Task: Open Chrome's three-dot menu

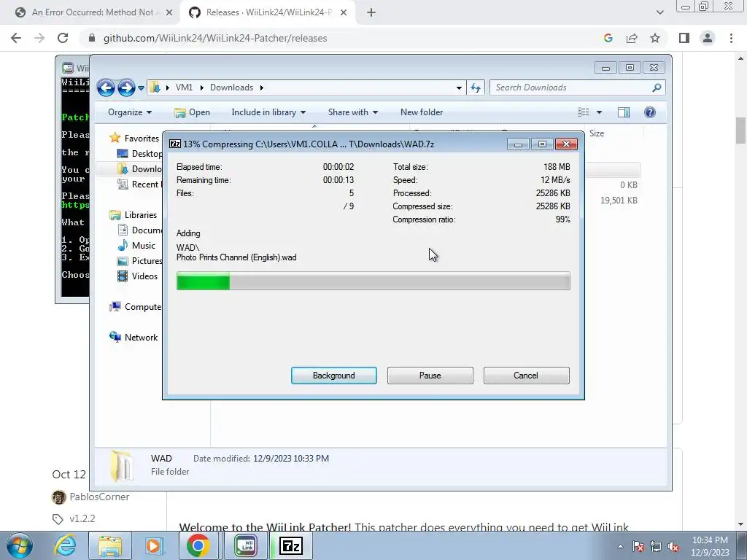Action: (731, 38)
